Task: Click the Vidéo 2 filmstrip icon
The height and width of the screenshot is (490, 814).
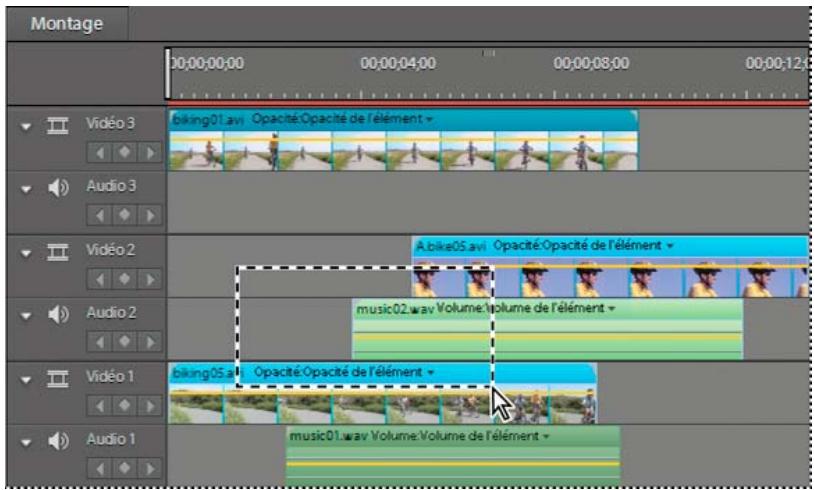Action: (58, 252)
